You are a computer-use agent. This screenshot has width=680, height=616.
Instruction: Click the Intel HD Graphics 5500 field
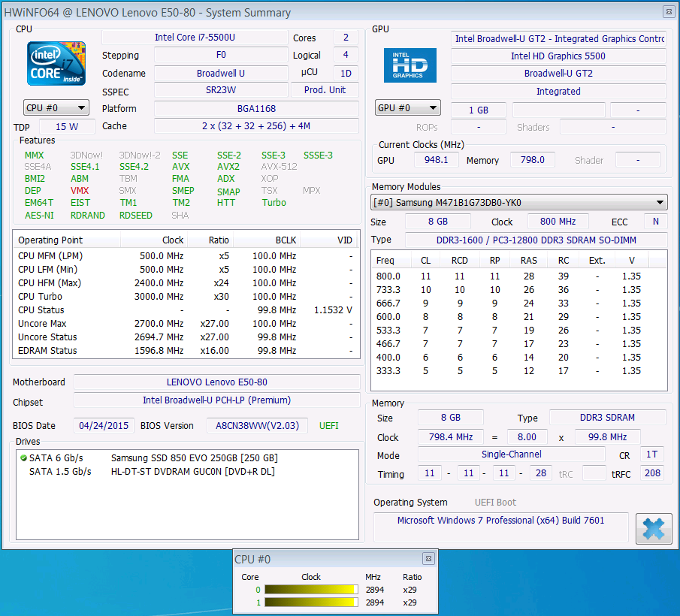558,56
